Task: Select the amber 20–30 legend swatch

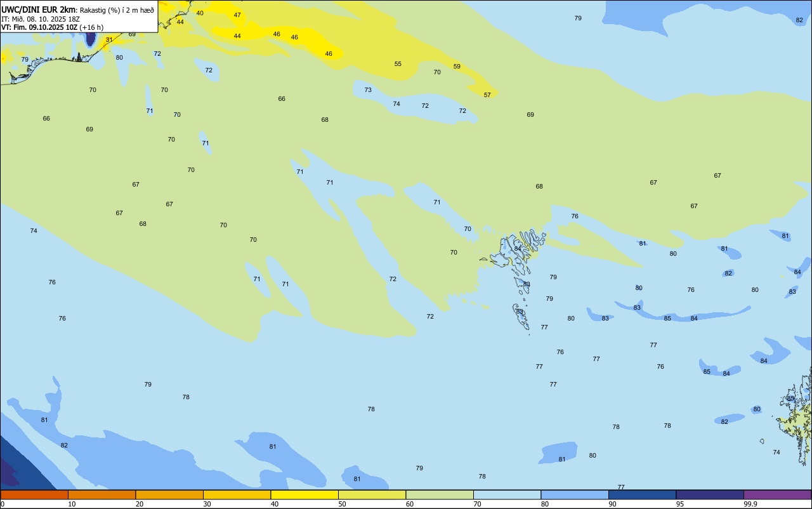Action: coord(169,494)
